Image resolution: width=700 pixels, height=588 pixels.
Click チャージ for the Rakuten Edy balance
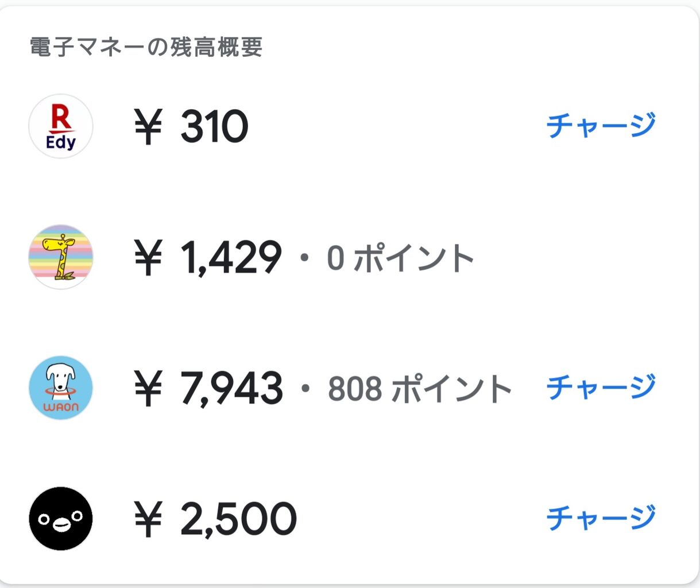pyautogui.click(x=601, y=126)
